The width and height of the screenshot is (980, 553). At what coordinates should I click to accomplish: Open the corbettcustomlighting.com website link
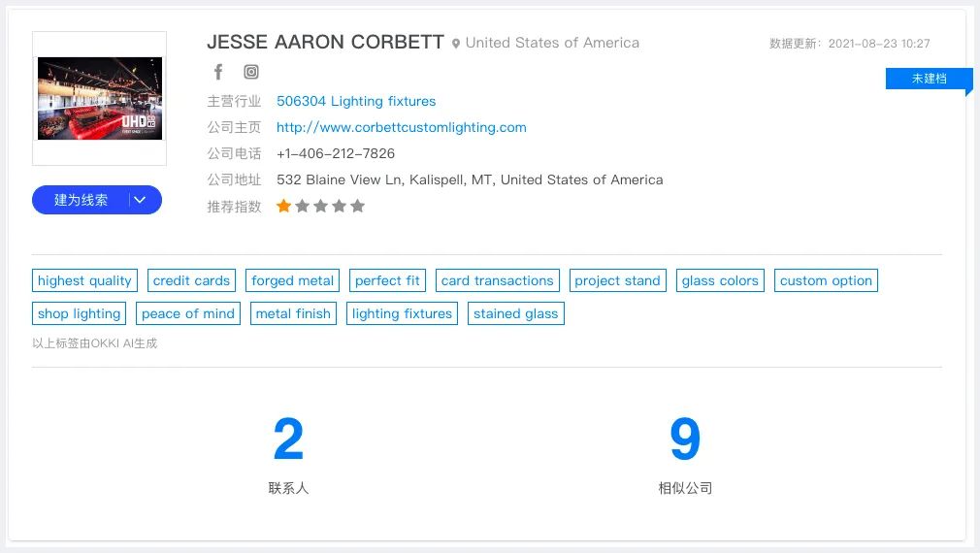point(401,127)
